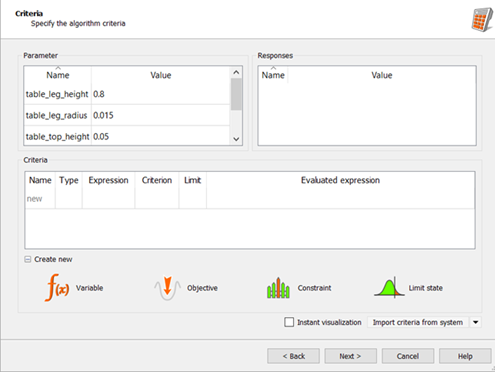The height and width of the screenshot is (372, 495).
Task: Cancel the criteria wizard
Action: (408, 356)
